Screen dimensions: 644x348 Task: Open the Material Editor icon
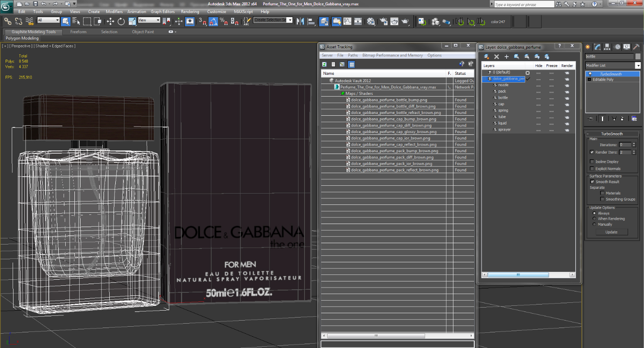(371, 21)
